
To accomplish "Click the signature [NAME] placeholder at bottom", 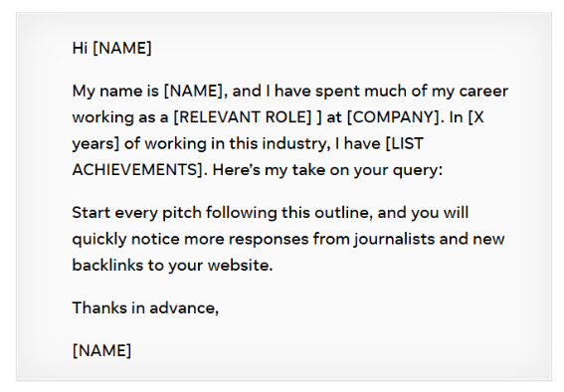I will [x=101, y=350].
